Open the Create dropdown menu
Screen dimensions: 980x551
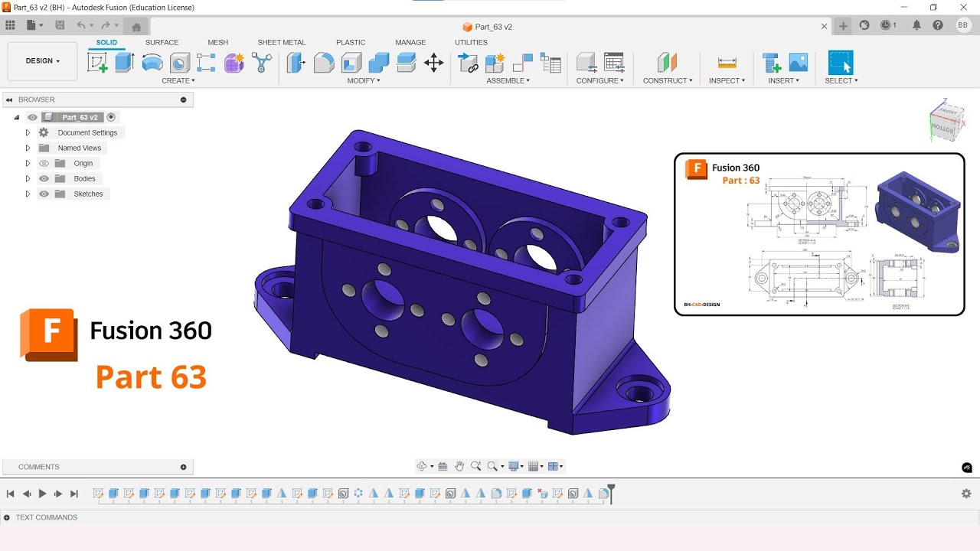(178, 80)
